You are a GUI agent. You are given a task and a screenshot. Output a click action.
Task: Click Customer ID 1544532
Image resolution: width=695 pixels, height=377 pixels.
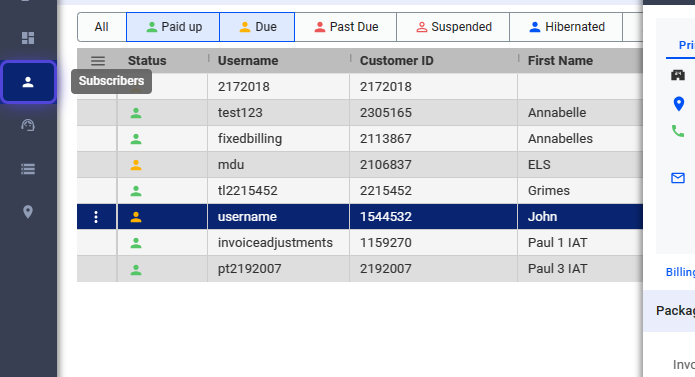coord(386,217)
